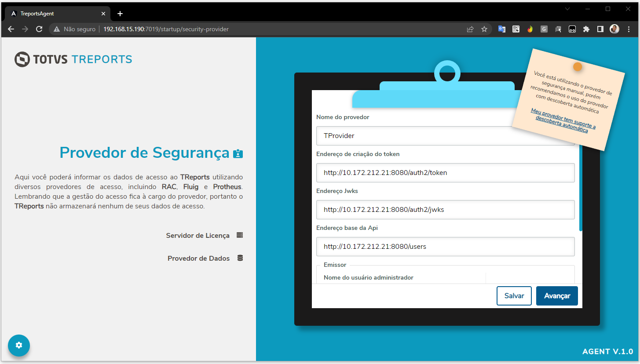This screenshot has width=640, height=364.
Task: Click the 'Provedor de Segurança' heading
Action: click(x=145, y=153)
